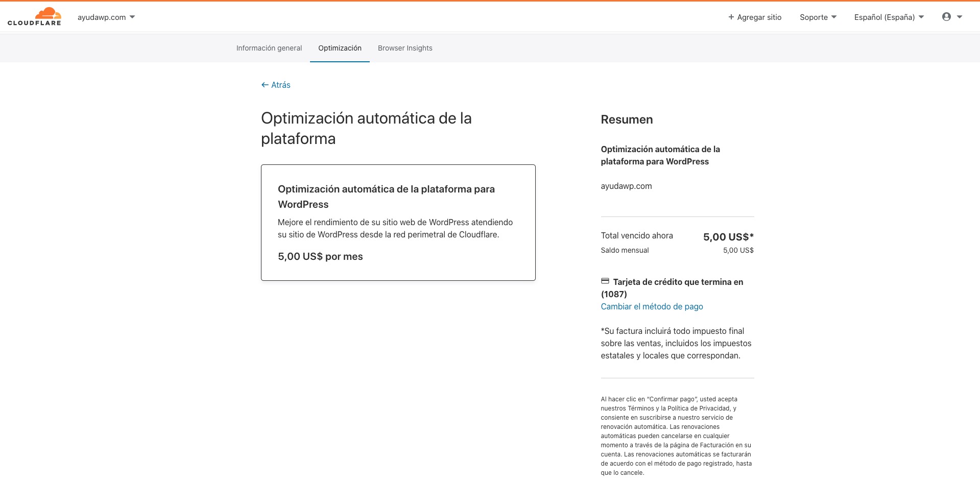Image resolution: width=980 pixels, height=483 pixels.
Task: Click the left arrow icon beside Atrás
Action: [x=265, y=85]
